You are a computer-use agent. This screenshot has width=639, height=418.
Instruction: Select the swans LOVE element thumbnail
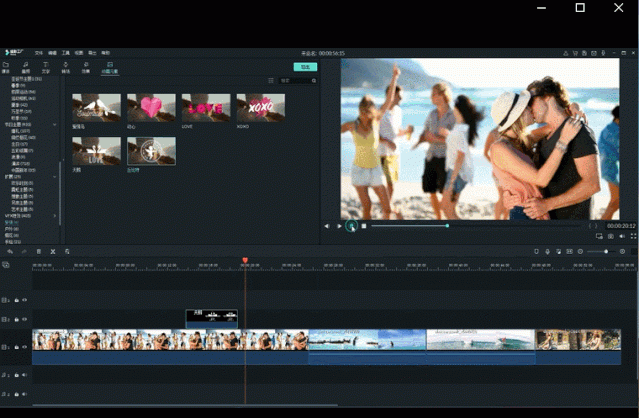click(x=97, y=151)
